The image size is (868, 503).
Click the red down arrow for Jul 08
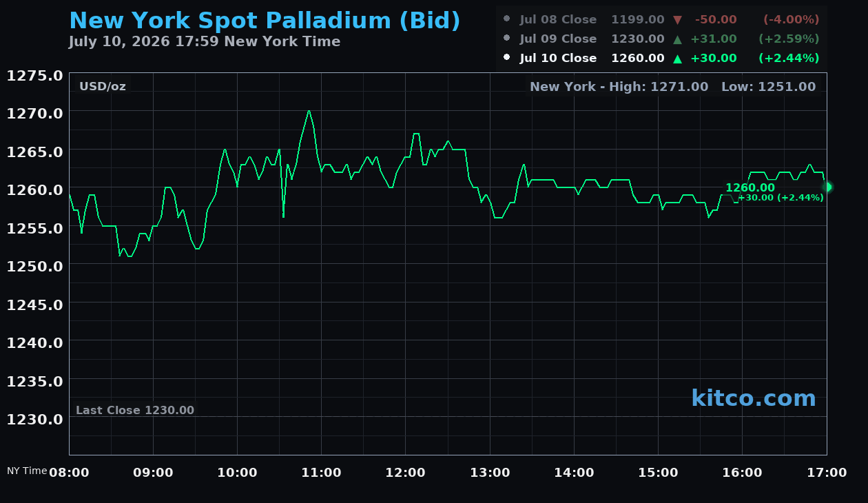[x=678, y=20]
